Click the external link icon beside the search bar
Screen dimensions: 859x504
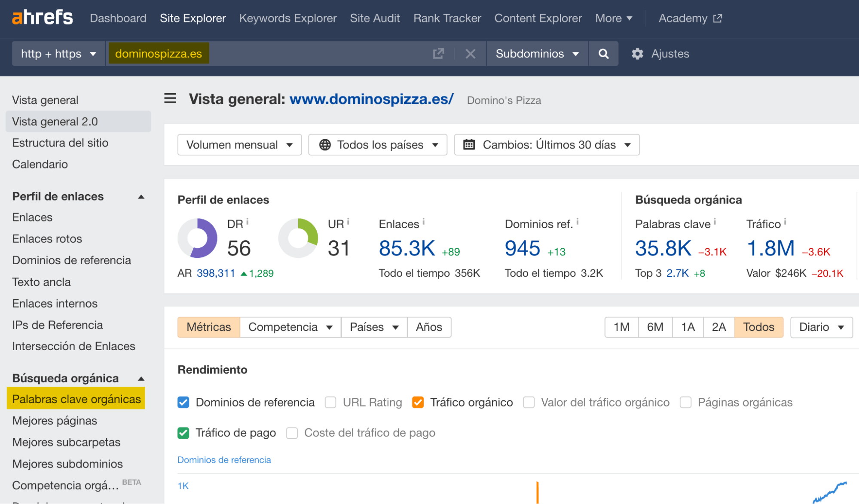pyautogui.click(x=438, y=53)
